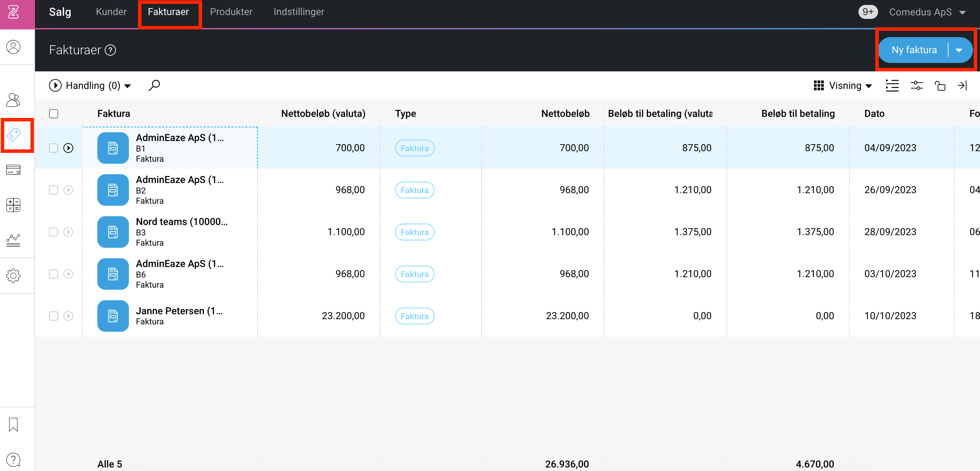Open the contacts people icon in sidebar
This screenshot has height=471, width=980.
13,100
